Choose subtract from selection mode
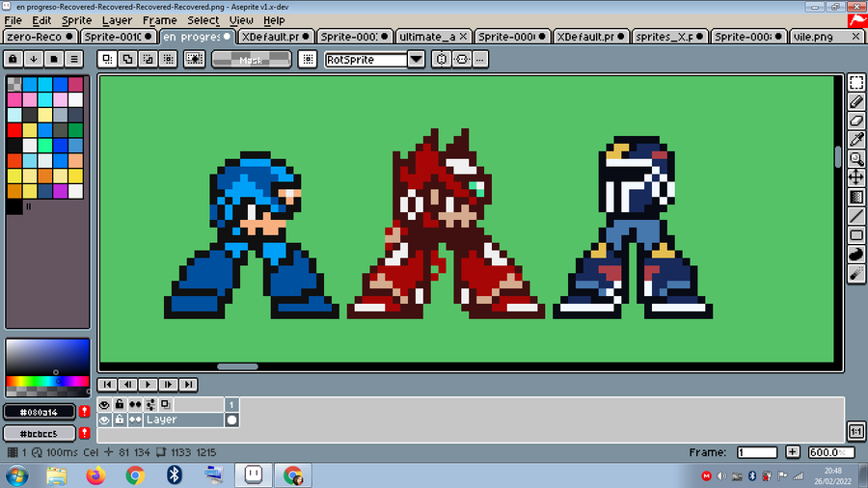 pyautogui.click(x=149, y=59)
